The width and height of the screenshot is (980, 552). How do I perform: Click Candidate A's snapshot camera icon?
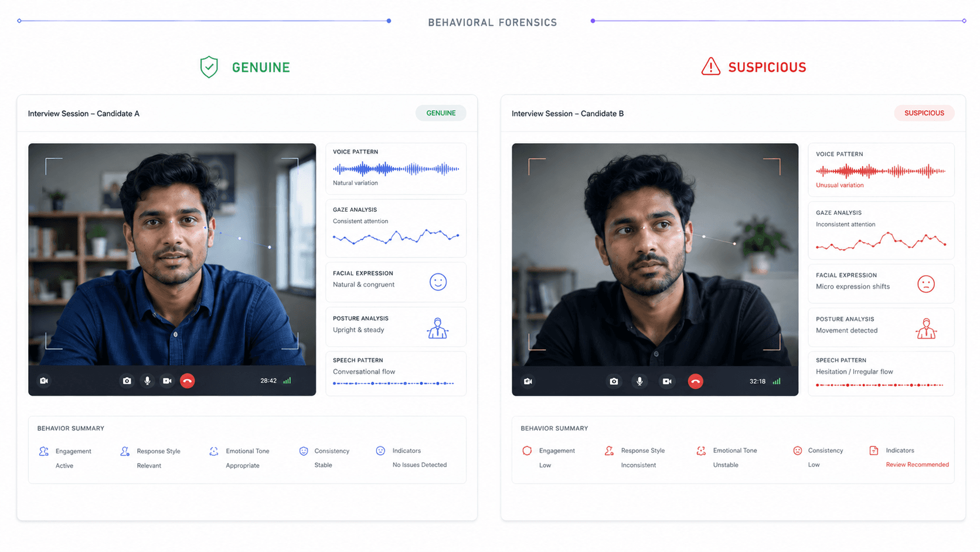point(127,381)
